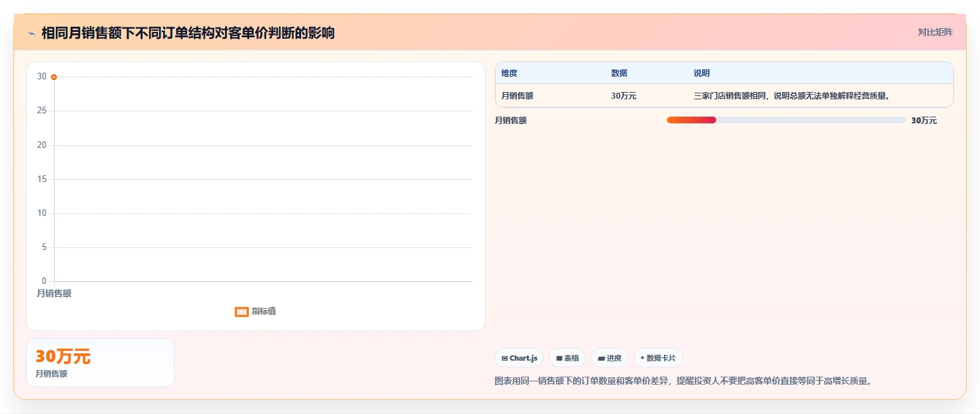The width and height of the screenshot is (980, 414).
Task: Click the 30万元 value beside progress bar
Action: point(924,121)
